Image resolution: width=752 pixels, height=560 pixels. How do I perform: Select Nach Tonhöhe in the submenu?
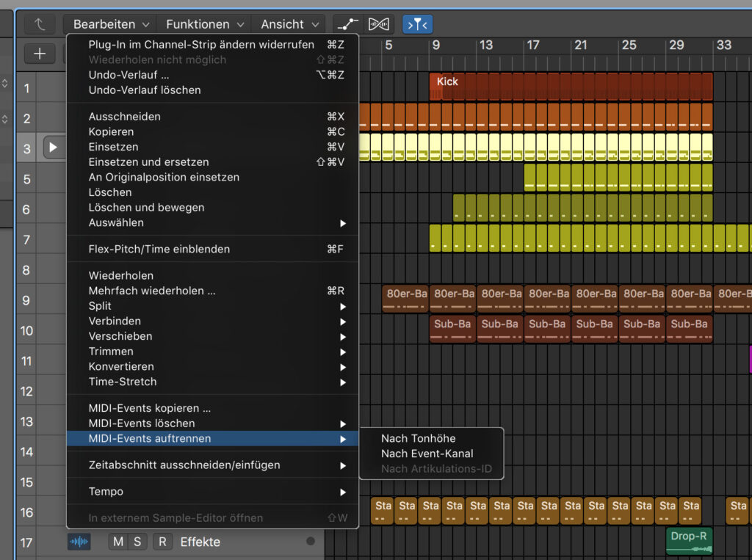pyautogui.click(x=432, y=439)
